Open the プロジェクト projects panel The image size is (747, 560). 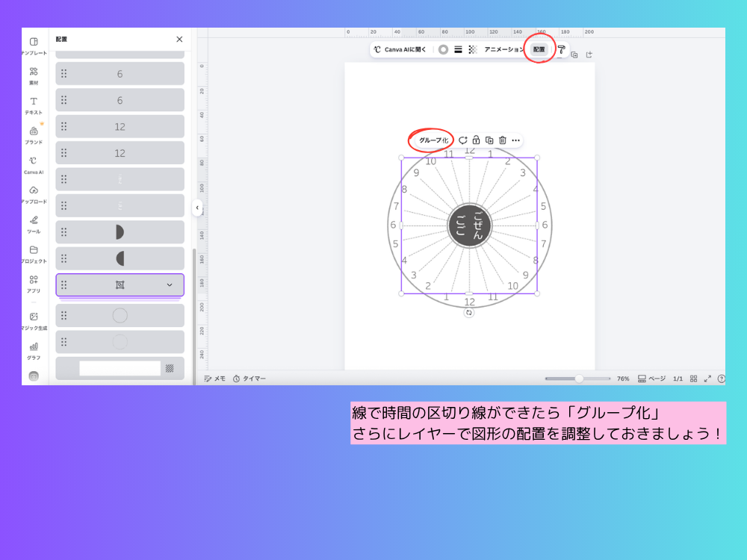click(34, 254)
